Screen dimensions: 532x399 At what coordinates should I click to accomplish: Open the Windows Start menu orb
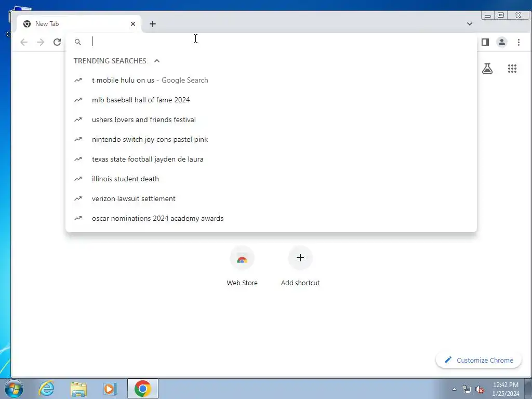pyautogui.click(x=14, y=389)
